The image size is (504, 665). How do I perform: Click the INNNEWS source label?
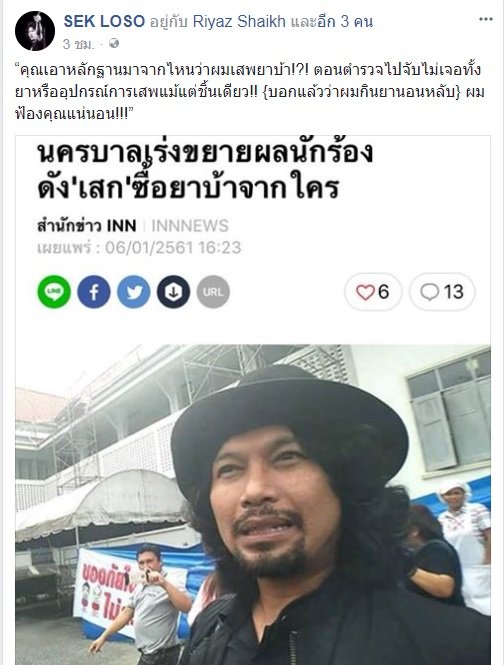pyautogui.click(x=190, y=226)
